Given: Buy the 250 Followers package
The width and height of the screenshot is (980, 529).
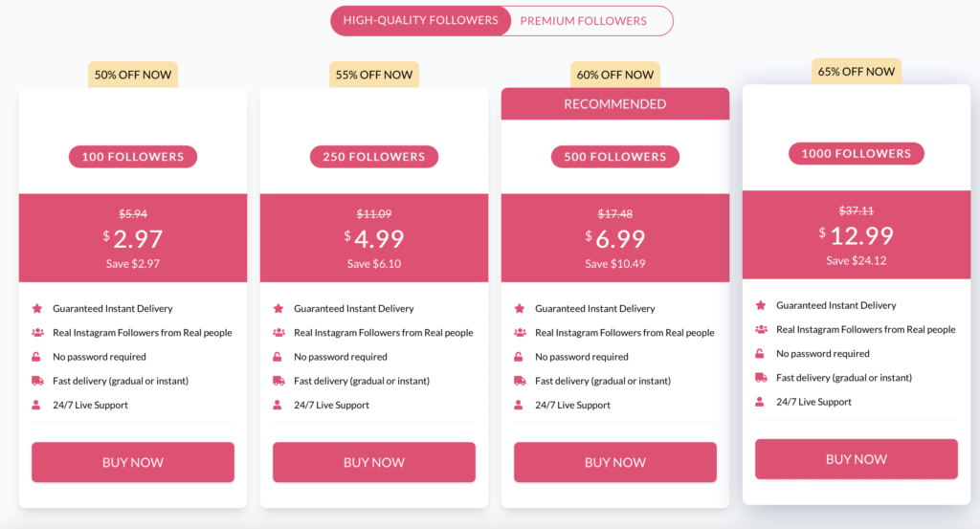Looking at the screenshot, I should (374, 462).
